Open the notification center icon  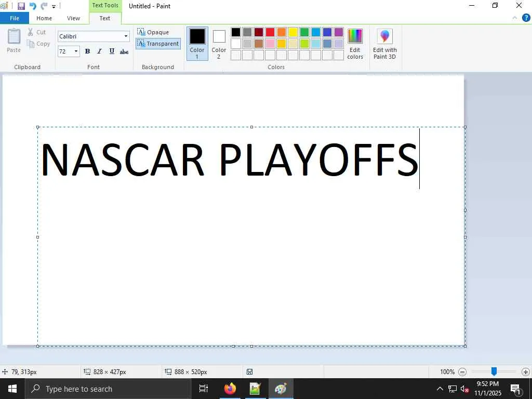pyautogui.click(x=515, y=389)
